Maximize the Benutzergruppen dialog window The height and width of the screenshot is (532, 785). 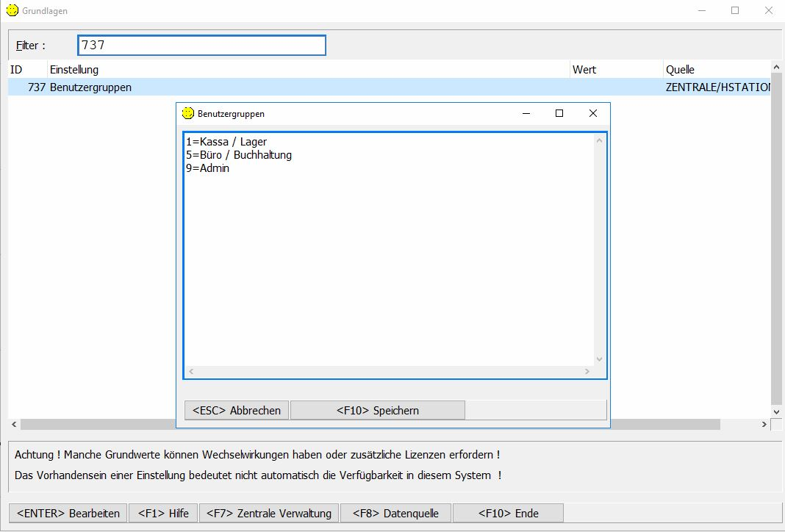(559, 114)
